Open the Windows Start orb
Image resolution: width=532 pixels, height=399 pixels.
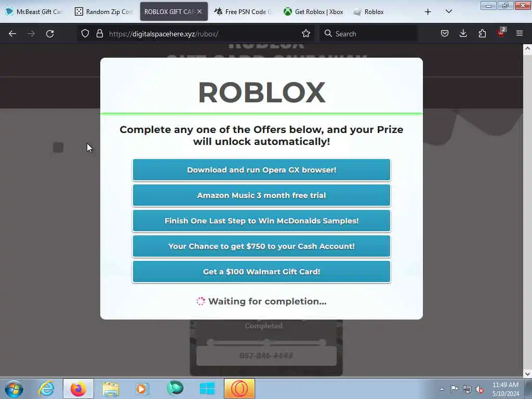point(14,389)
